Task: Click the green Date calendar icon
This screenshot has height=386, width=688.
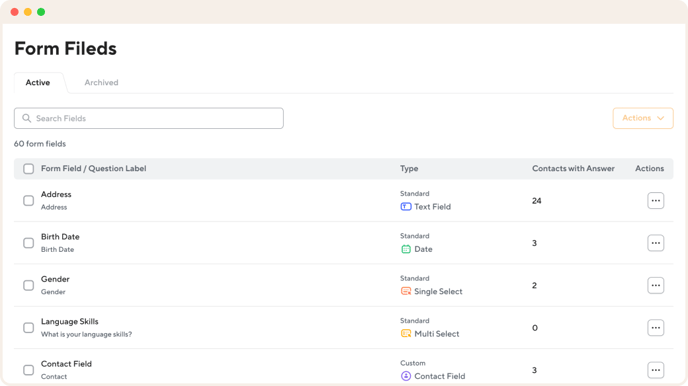Action: 406,249
